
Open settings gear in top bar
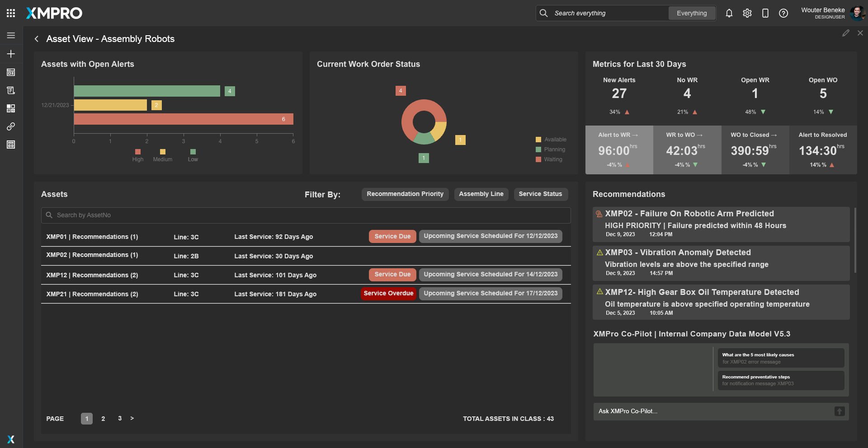point(747,13)
